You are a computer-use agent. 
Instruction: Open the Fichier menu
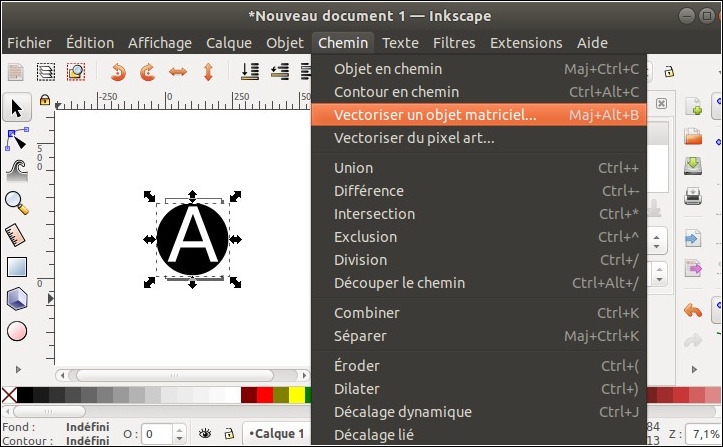click(29, 43)
